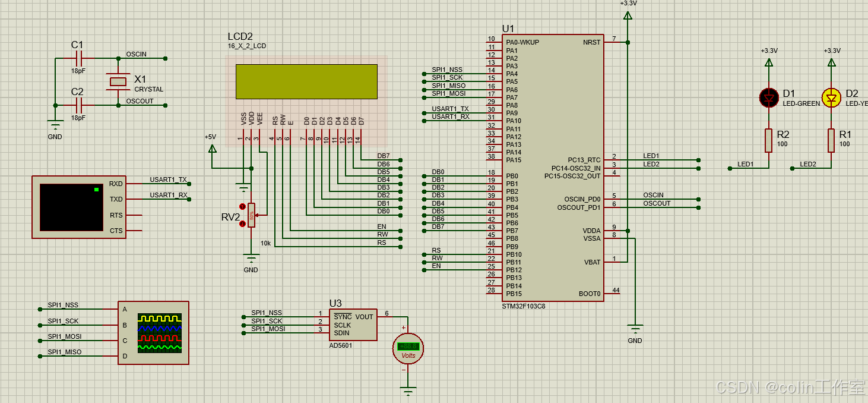
Task: Select capacitor C1 symbol
Action: coord(80,58)
